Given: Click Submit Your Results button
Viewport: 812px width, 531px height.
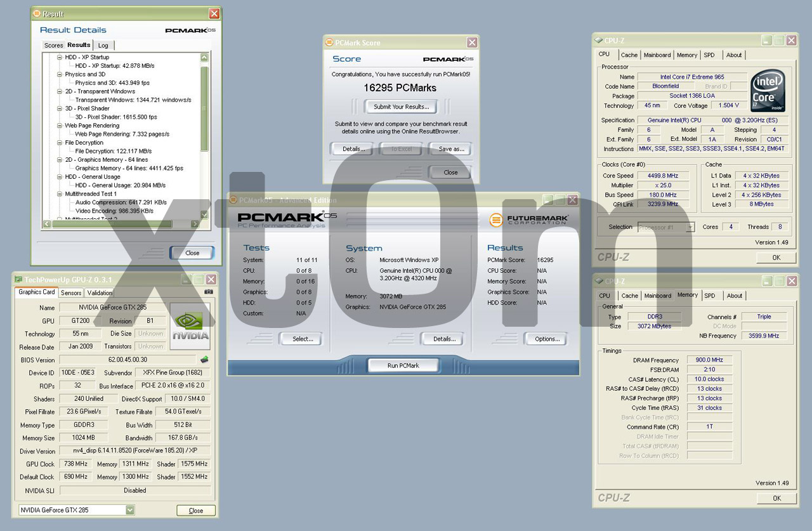Looking at the screenshot, I should click(401, 107).
